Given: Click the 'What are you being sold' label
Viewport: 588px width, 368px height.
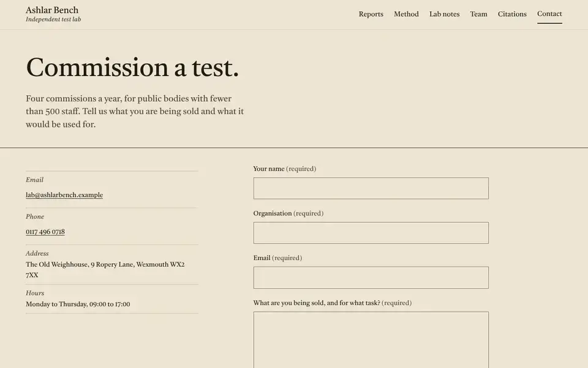Looking at the screenshot, I should pyautogui.click(x=332, y=302).
